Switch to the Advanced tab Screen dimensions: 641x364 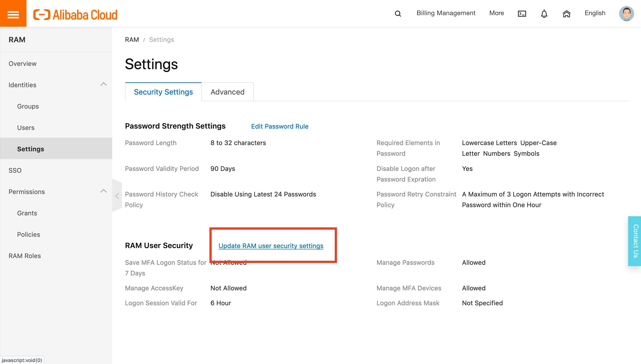(227, 92)
